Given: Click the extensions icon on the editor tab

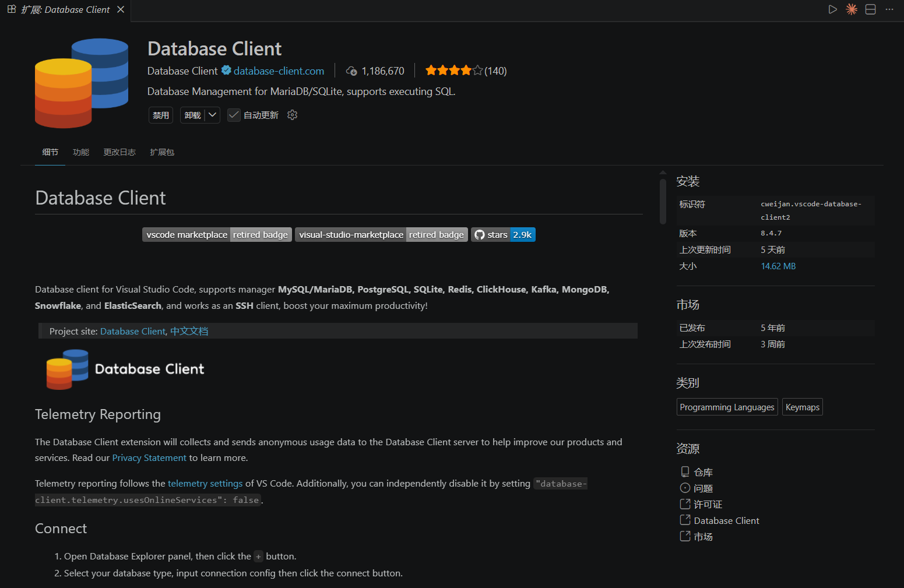Looking at the screenshot, I should (12, 9).
